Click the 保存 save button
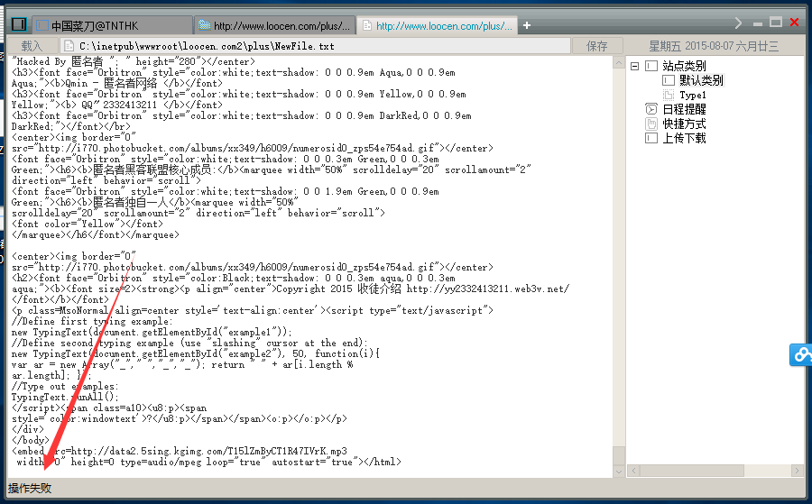Image resolution: width=812 pixels, height=504 pixels. [x=596, y=46]
